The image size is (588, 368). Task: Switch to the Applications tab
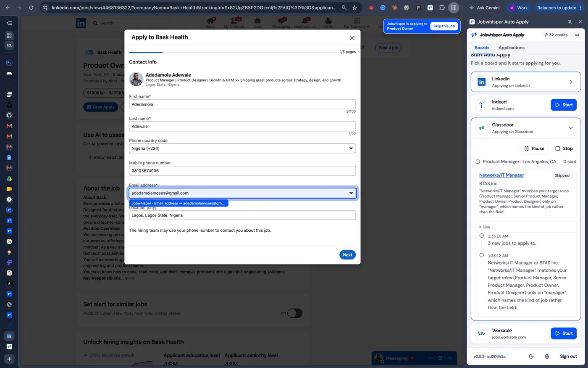pyautogui.click(x=511, y=48)
